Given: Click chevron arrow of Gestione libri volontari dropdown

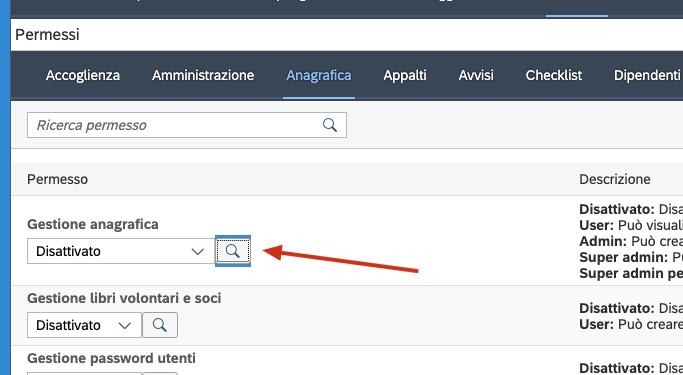Looking at the screenshot, I should pos(125,325).
